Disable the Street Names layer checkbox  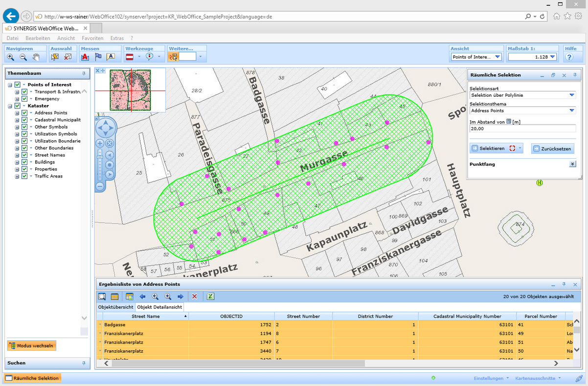tap(24, 155)
